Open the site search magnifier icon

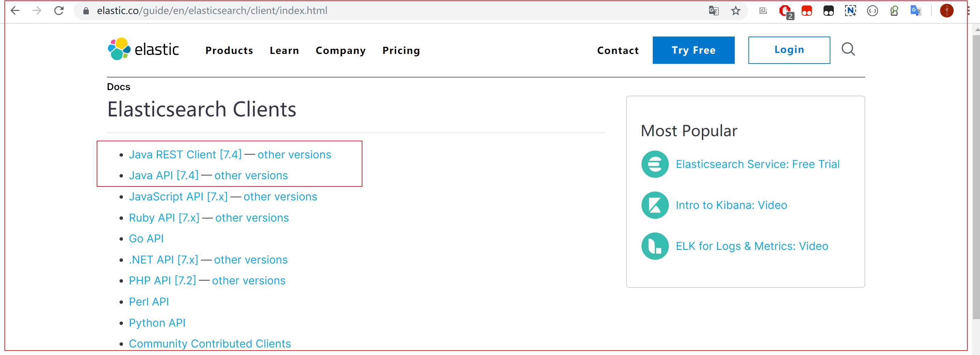[848, 49]
